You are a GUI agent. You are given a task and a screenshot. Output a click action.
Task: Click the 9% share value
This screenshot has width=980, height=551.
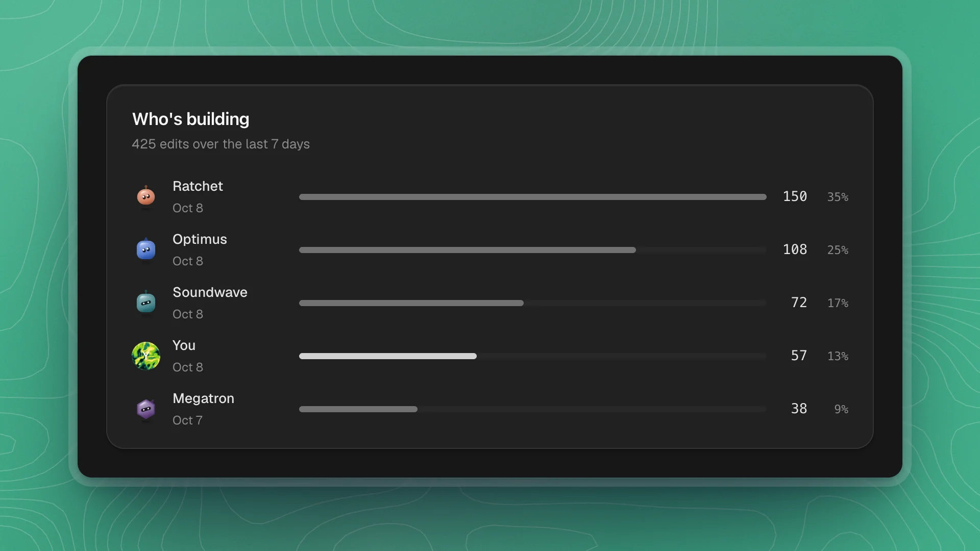[x=841, y=409]
